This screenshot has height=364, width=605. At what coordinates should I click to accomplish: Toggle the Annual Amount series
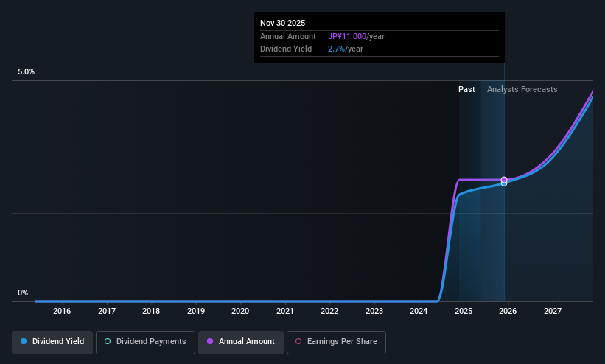click(x=241, y=342)
